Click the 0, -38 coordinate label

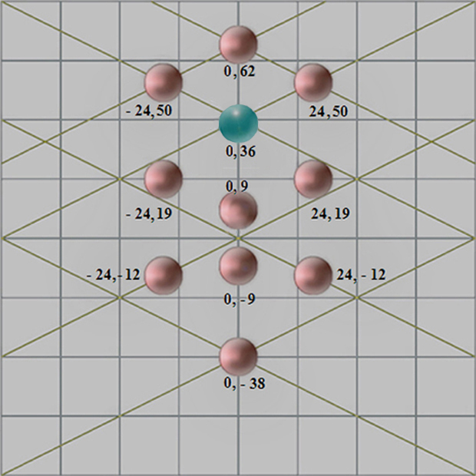(246, 382)
